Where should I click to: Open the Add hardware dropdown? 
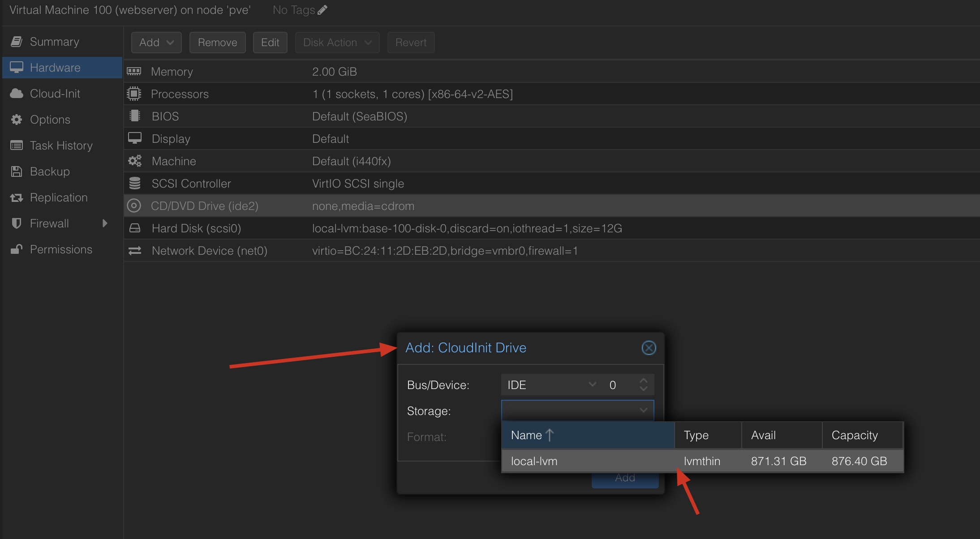156,43
